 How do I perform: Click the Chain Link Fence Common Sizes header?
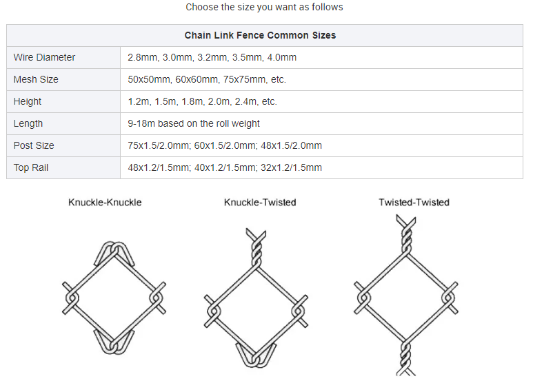(x=260, y=35)
